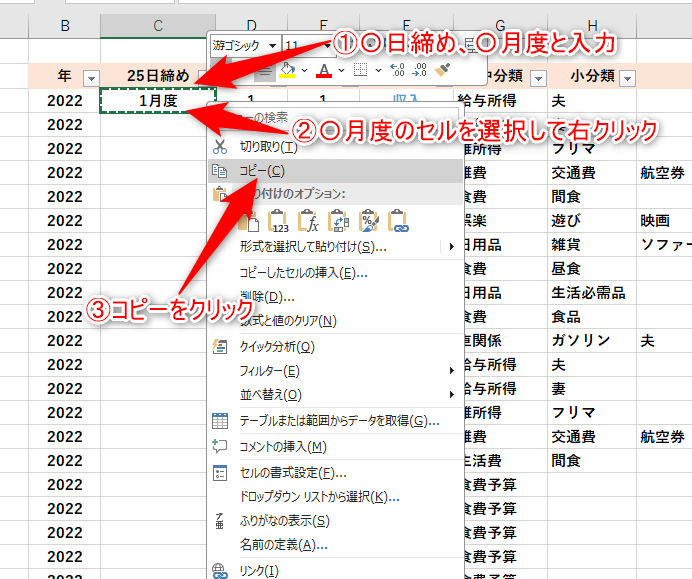Click the 遊び cell
This screenshot has height=579, width=692.
pyautogui.click(x=592, y=221)
